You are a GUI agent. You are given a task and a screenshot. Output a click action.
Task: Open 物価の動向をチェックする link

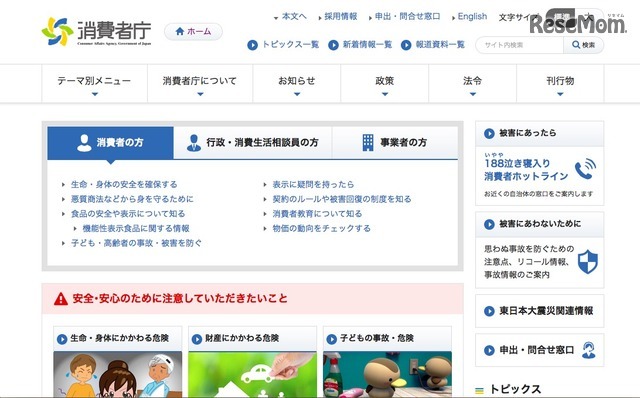pos(322,229)
